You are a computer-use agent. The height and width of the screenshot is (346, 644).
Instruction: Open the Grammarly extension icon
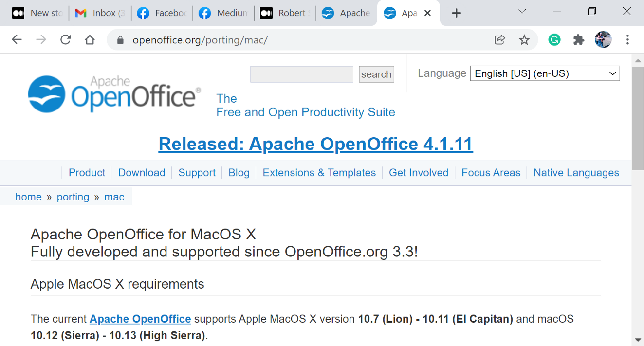(554, 40)
